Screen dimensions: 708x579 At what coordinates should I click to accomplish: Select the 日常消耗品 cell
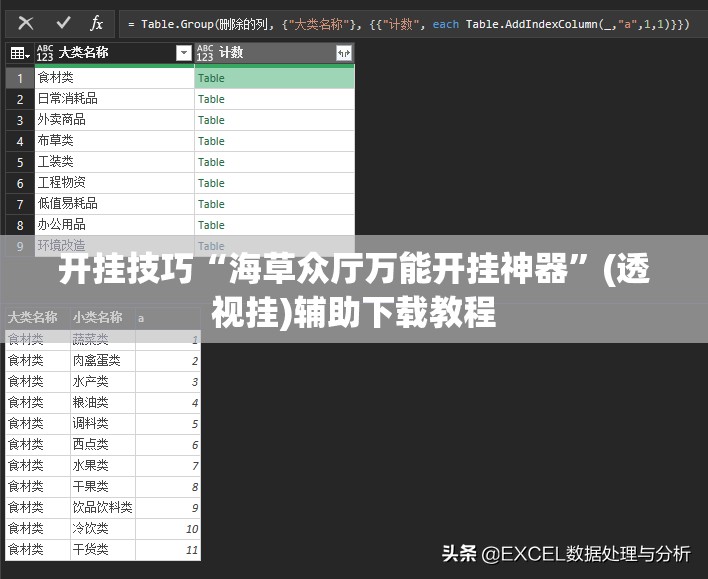tap(114, 99)
